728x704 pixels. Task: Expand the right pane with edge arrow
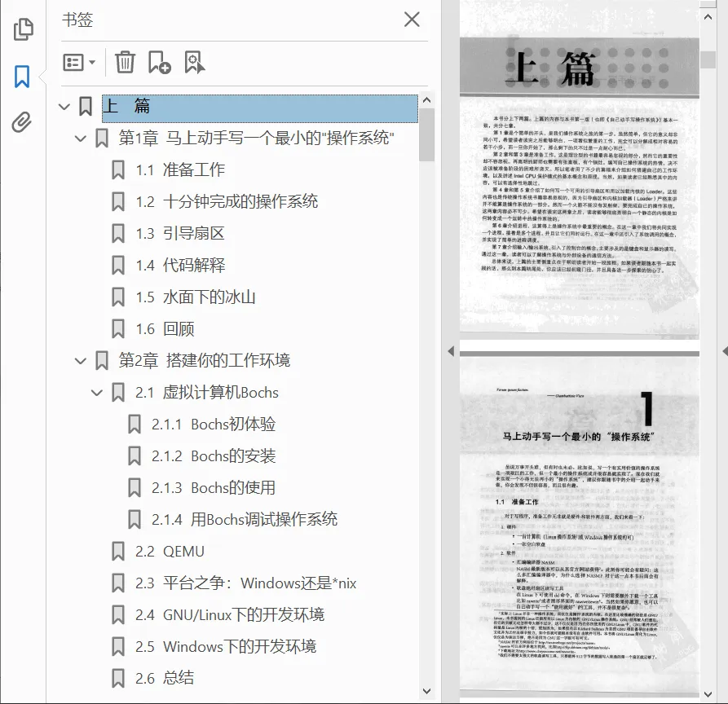pos(725,351)
